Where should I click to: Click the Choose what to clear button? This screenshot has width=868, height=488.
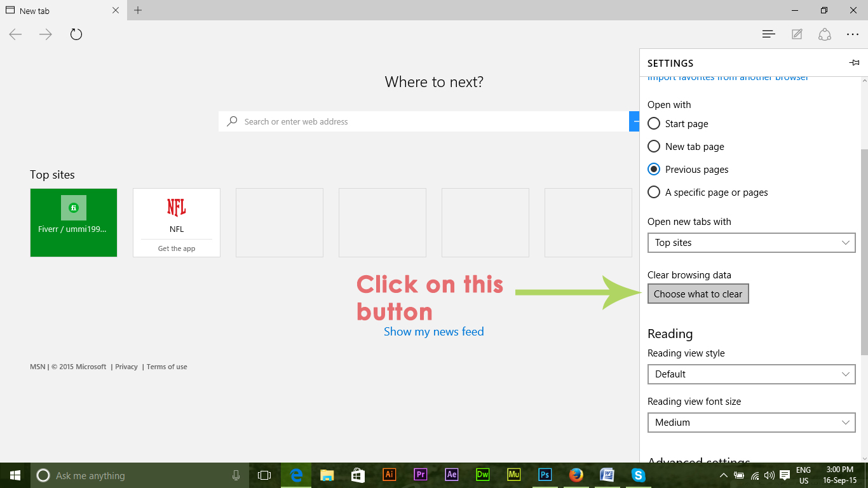tap(698, 294)
